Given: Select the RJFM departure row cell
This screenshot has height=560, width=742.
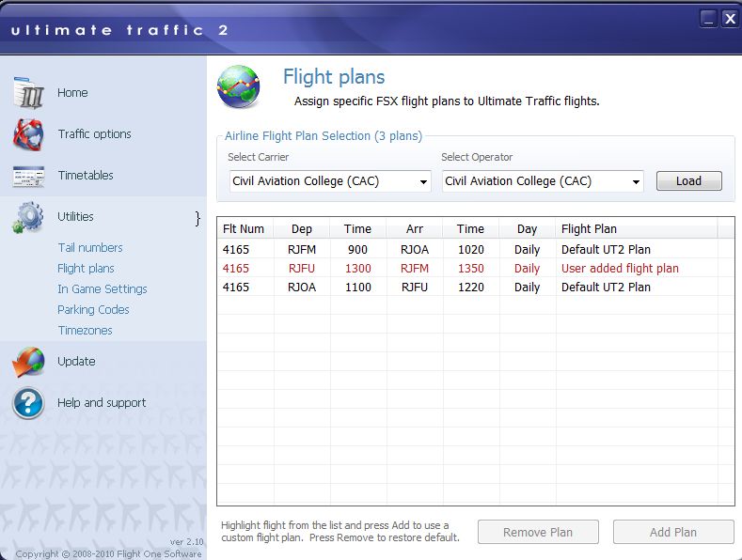Looking at the screenshot, I should click(x=302, y=250).
